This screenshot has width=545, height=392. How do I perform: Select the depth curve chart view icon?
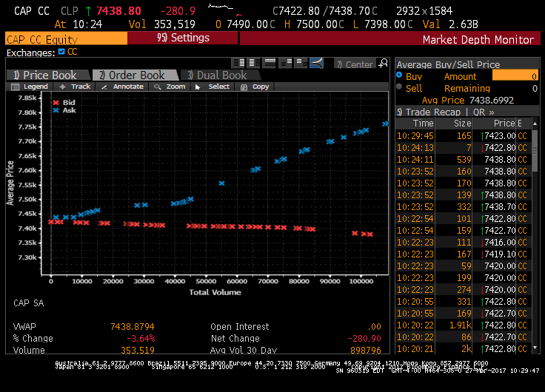click(316, 63)
